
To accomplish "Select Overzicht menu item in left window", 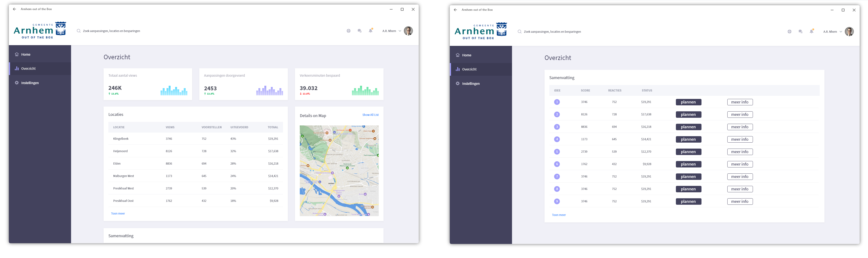I will click(40, 69).
